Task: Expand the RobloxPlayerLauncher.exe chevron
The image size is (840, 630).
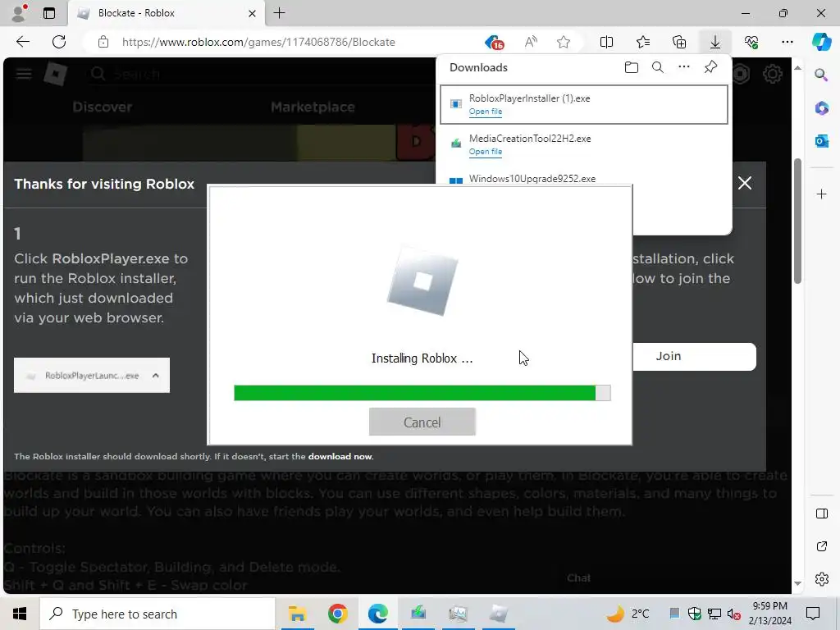Action: (155, 376)
